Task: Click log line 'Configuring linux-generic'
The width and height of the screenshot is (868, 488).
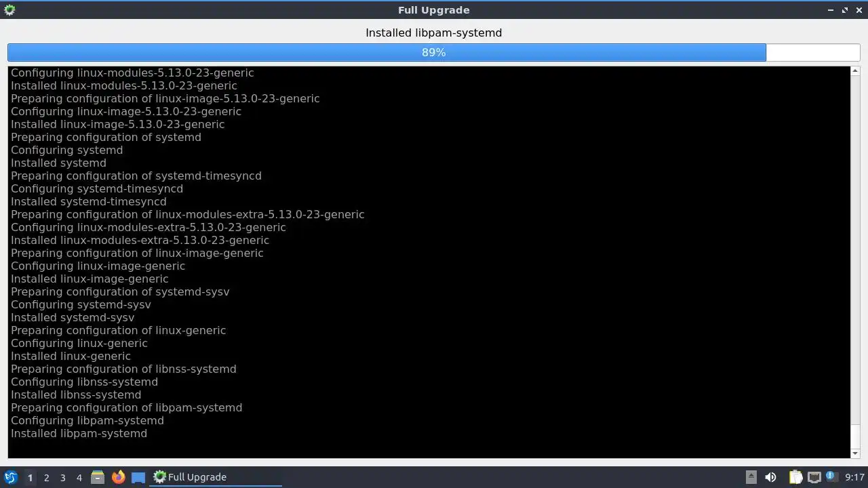Action: (x=79, y=343)
